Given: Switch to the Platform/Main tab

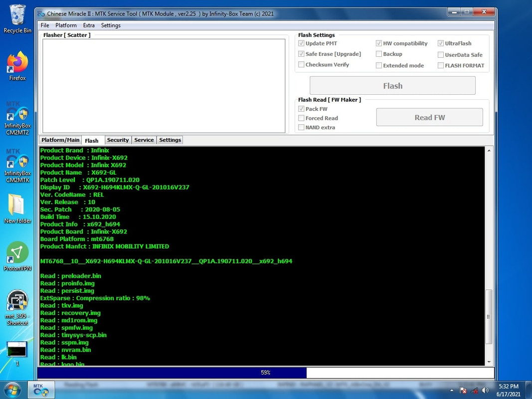Looking at the screenshot, I should (60, 140).
